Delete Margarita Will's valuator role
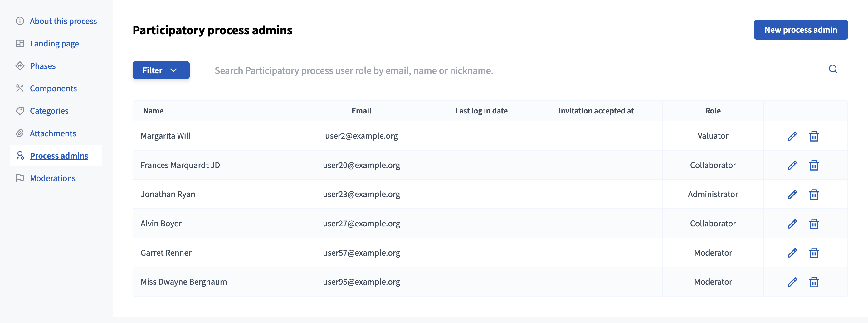This screenshot has height=323, width=868. tap(813, 136)
